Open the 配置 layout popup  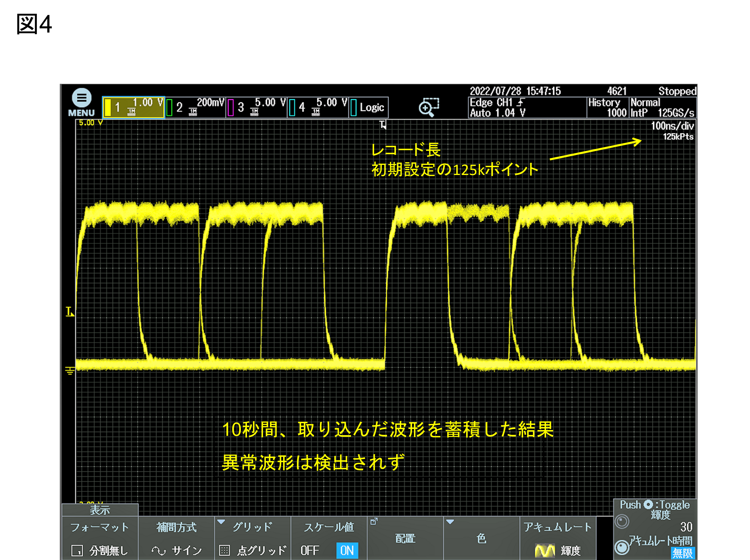pos(405,538)
